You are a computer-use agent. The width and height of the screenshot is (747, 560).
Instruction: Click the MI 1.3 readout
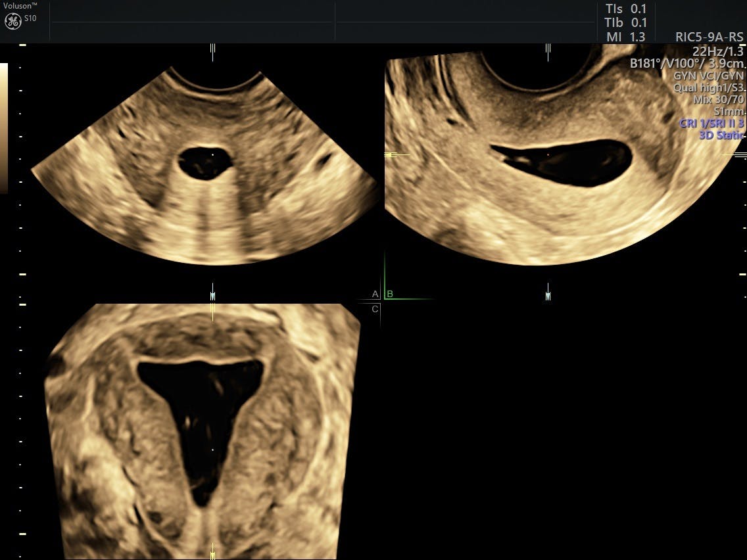625,37
